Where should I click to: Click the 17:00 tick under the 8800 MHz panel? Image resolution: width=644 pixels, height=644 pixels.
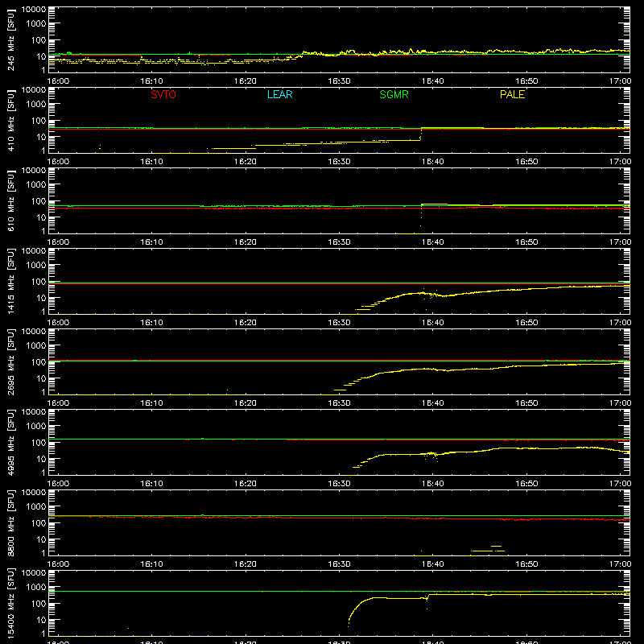click(620, 564)
